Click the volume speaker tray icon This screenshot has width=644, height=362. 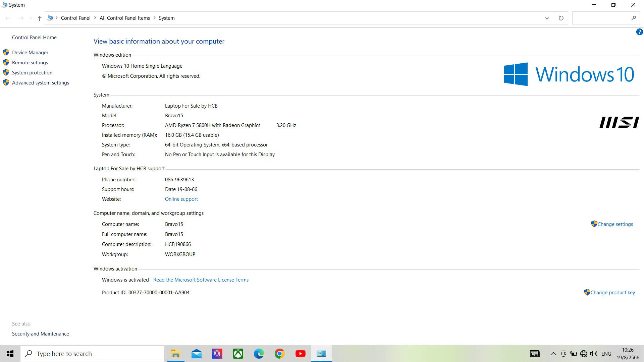pos(594,354)
